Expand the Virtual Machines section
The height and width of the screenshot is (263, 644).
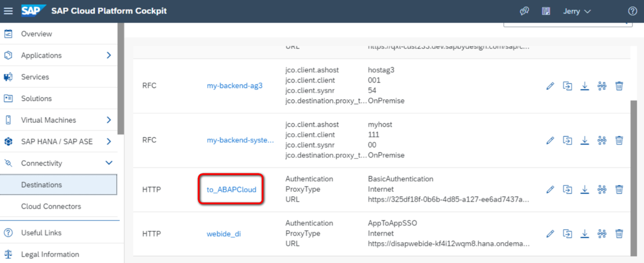tap(109, 120)
